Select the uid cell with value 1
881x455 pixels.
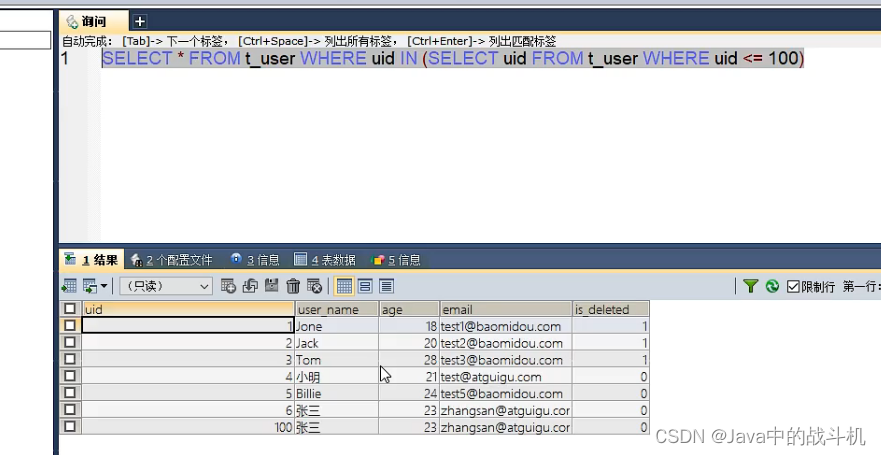[x=188, y=326]
